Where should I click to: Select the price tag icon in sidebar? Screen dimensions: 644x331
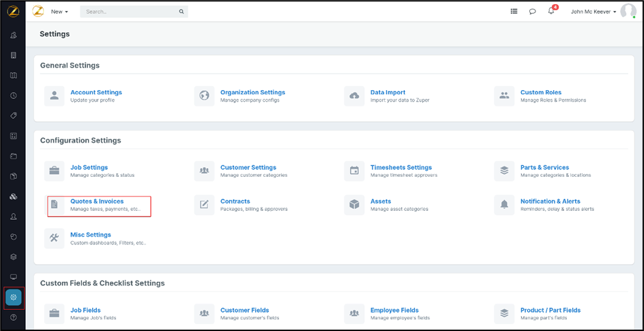point(14,115)
